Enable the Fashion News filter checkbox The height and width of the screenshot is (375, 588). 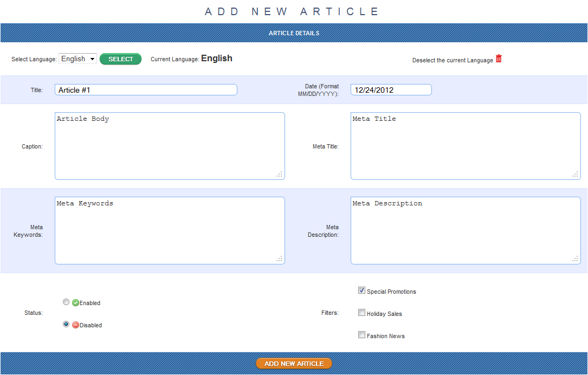361,335
